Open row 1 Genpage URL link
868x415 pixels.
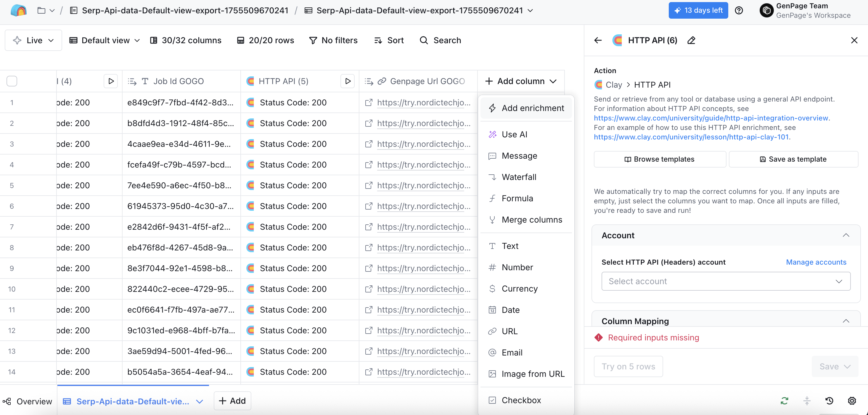pos(424,102)
